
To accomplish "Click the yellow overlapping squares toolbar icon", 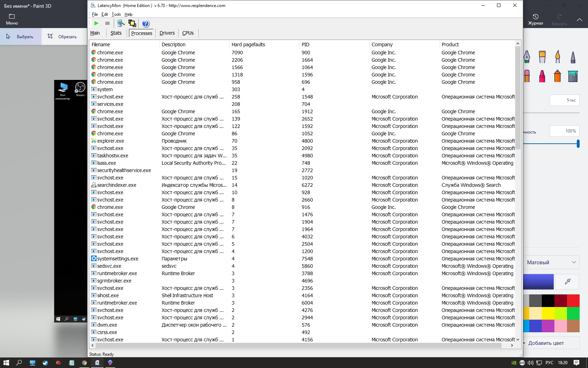I will (x=132, y=23).
